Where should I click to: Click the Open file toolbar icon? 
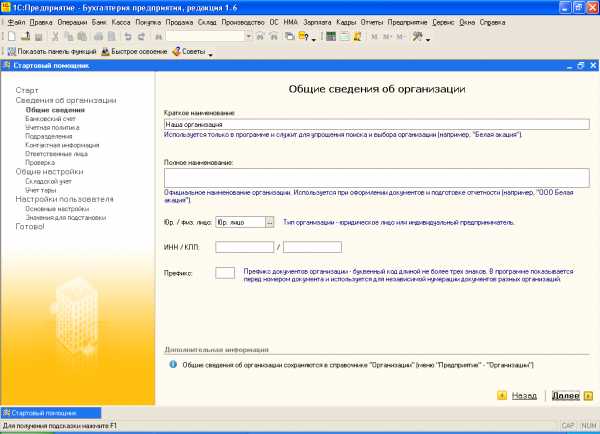point(24,36)
